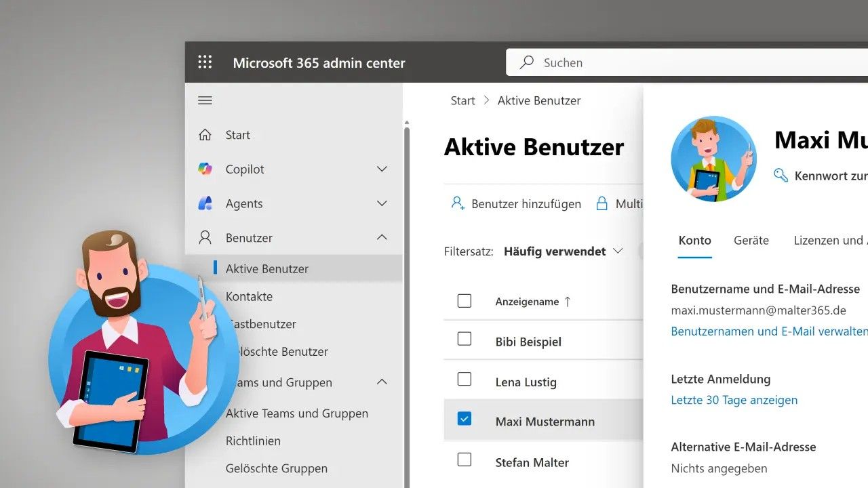Click the Benutzer hinzufügen add-user icon

(x=458, y=203)
